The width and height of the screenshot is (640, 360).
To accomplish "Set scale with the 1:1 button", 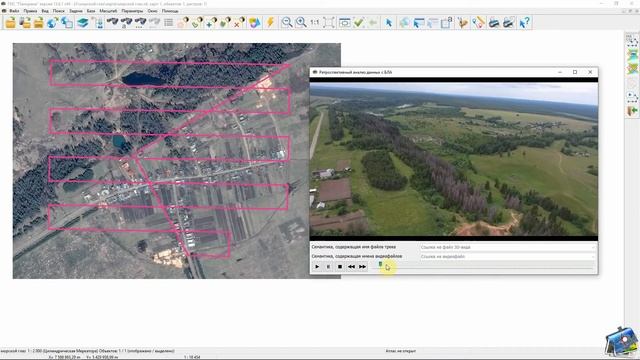I will click(315, 22).
